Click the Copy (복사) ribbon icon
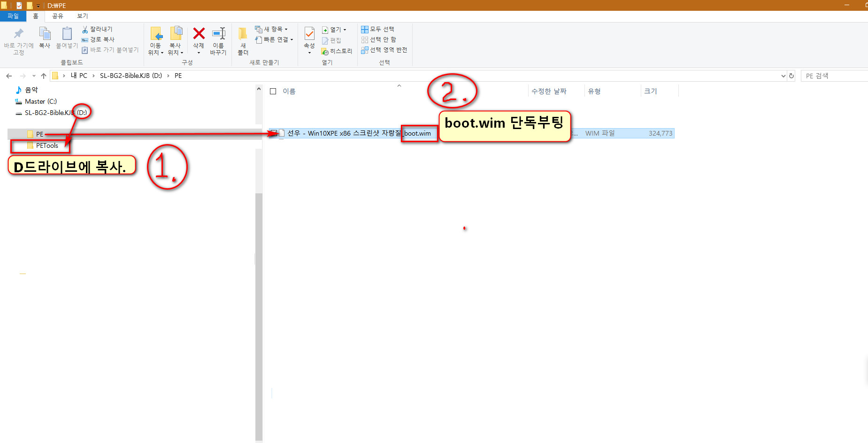Screen dimensions: 868x443 pos(45,38)
